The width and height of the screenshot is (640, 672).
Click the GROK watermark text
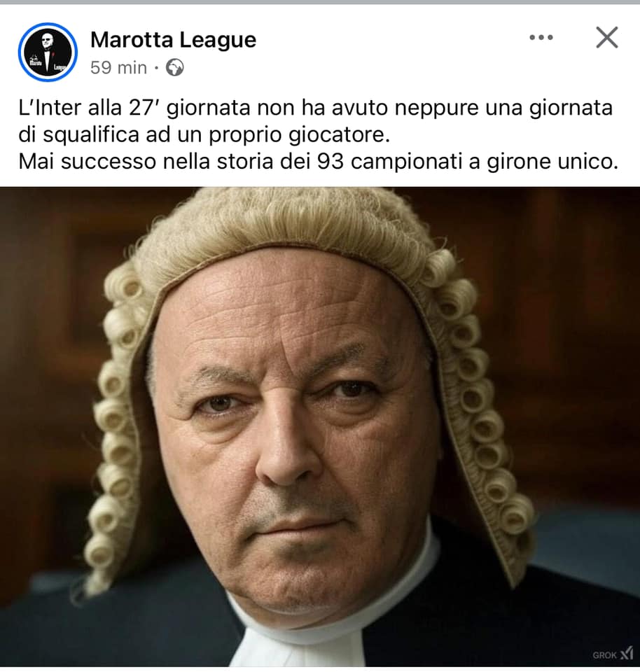[x=605, y=655]
